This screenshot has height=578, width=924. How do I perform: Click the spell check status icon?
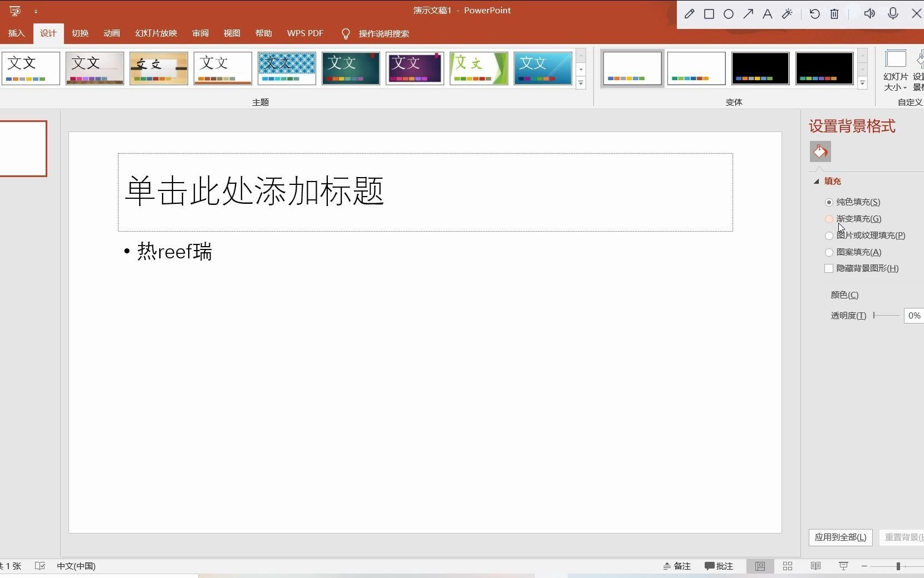(40, 566)
